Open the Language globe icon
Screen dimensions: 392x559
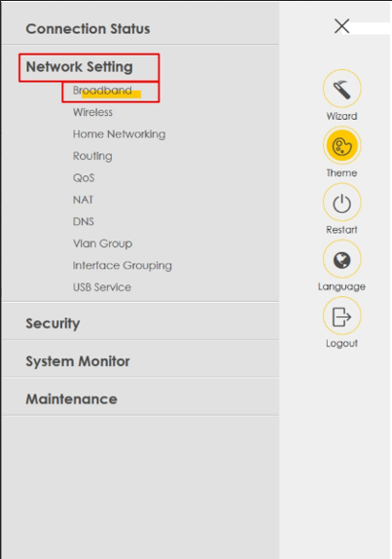[341, 259]
